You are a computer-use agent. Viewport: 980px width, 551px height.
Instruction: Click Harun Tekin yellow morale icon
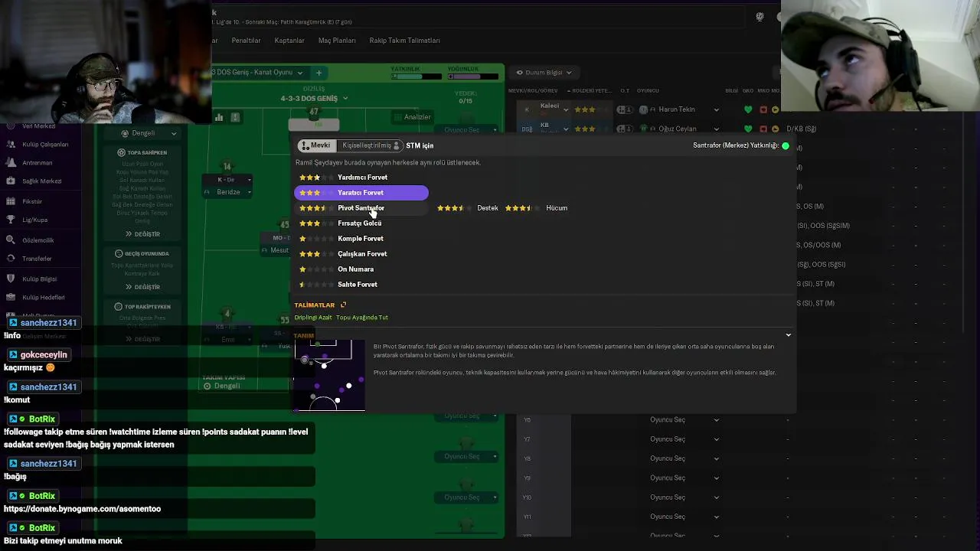775,109
